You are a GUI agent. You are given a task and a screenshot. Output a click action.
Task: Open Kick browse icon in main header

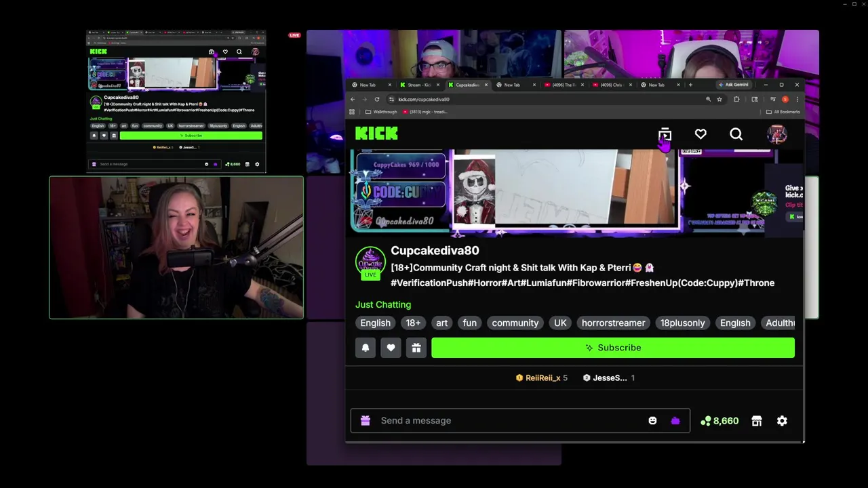[665, 134]
